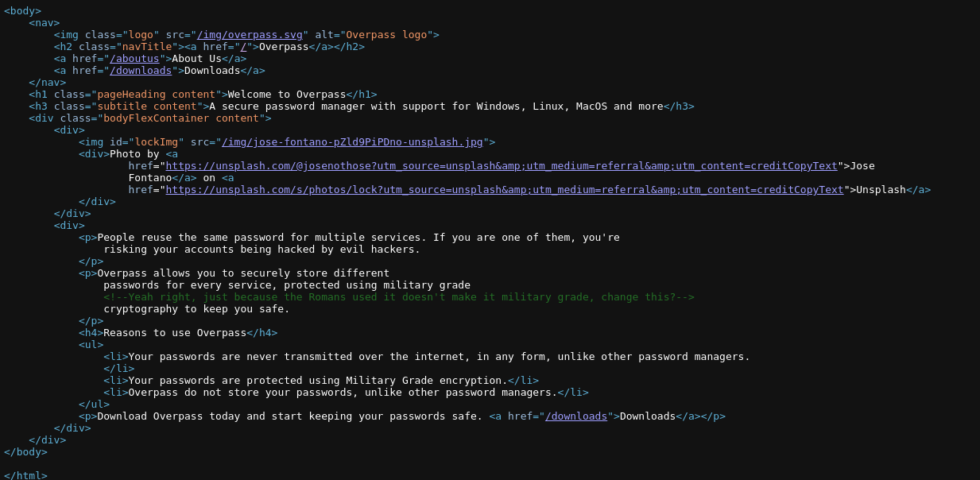Open the /downloads link in the last paragraph
Image resolution: width=980 pixels, height=480 pixels.
pyautogui.click(x=576, y=416)
